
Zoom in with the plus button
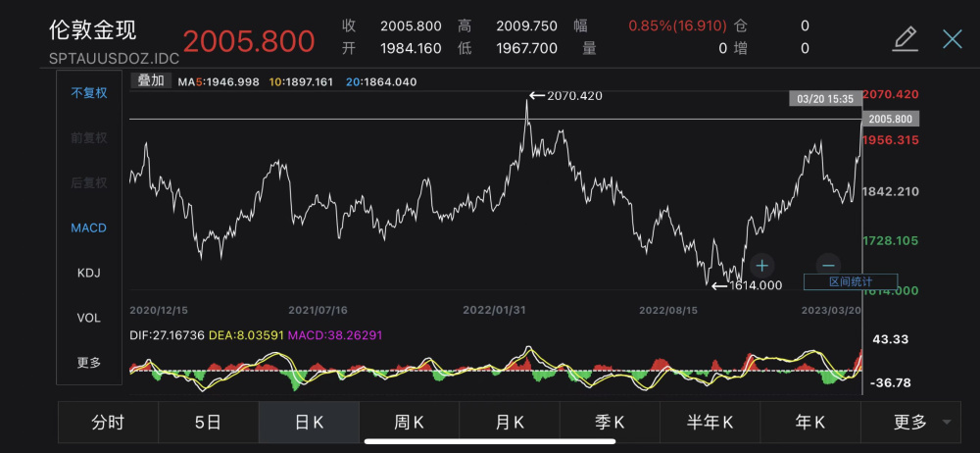pyautogui.click(x=761, y=266)
